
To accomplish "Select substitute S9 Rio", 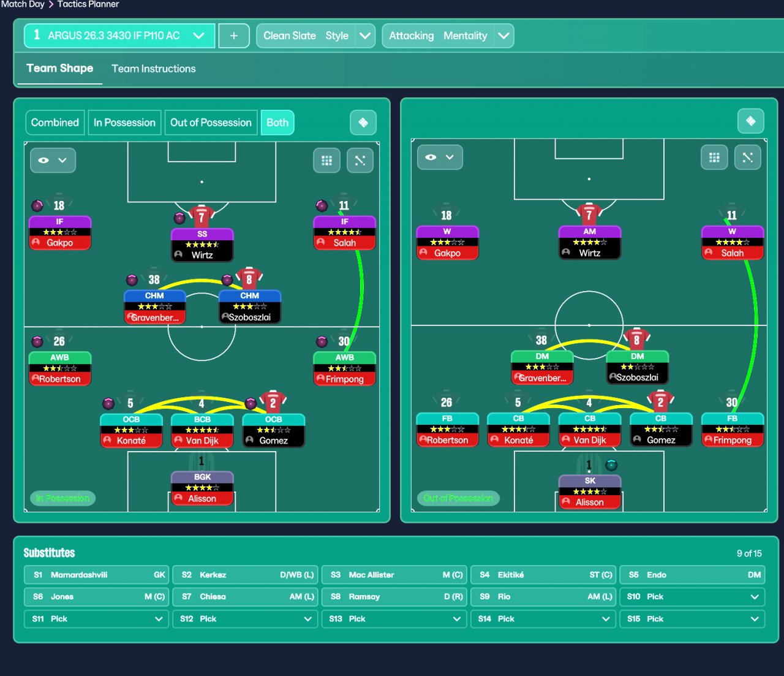I will (543, 597).
